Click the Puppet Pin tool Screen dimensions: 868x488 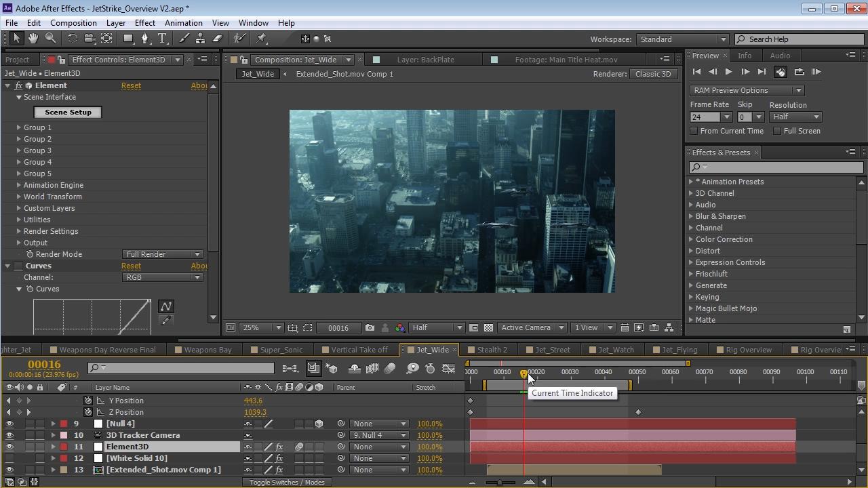point(262,39)
